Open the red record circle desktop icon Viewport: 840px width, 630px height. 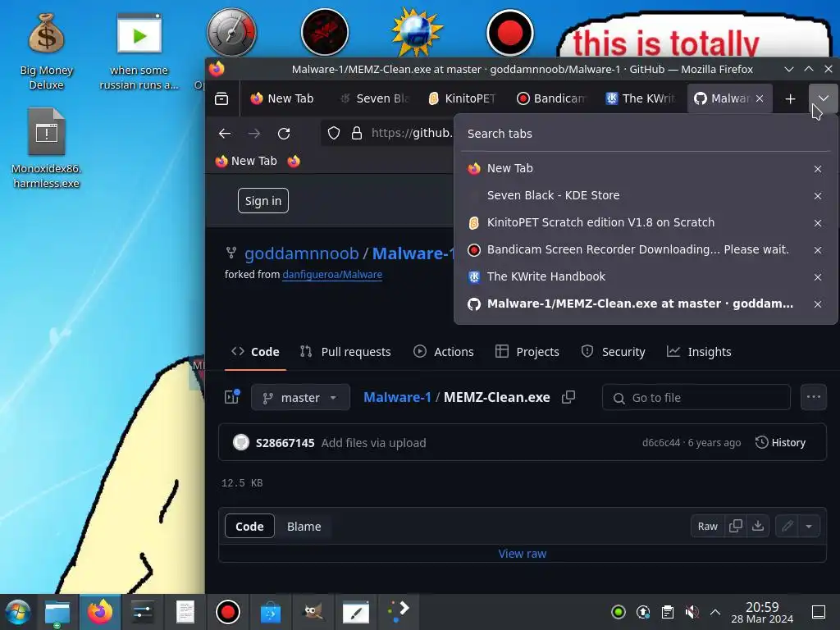(509, 33)
